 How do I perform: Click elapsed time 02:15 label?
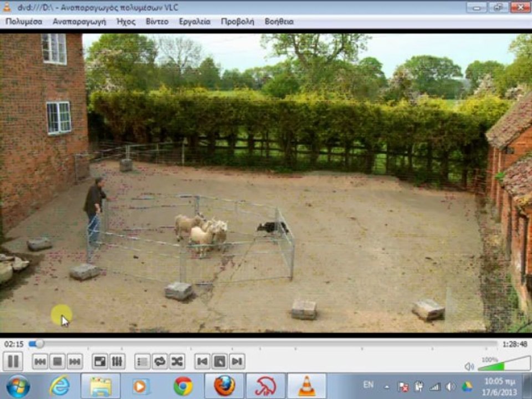13,344
